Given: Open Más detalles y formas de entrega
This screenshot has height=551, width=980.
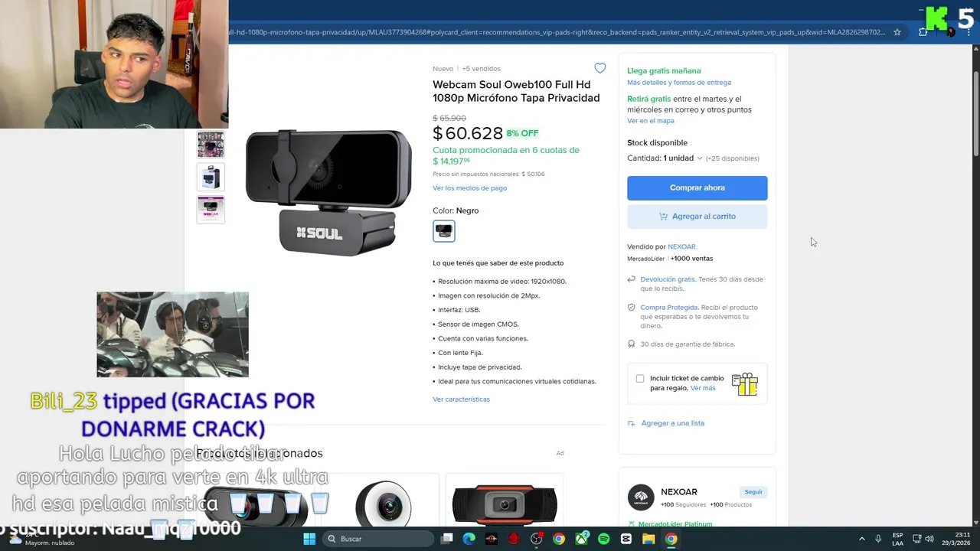Looking at the screenshot, I should point(679,83).
